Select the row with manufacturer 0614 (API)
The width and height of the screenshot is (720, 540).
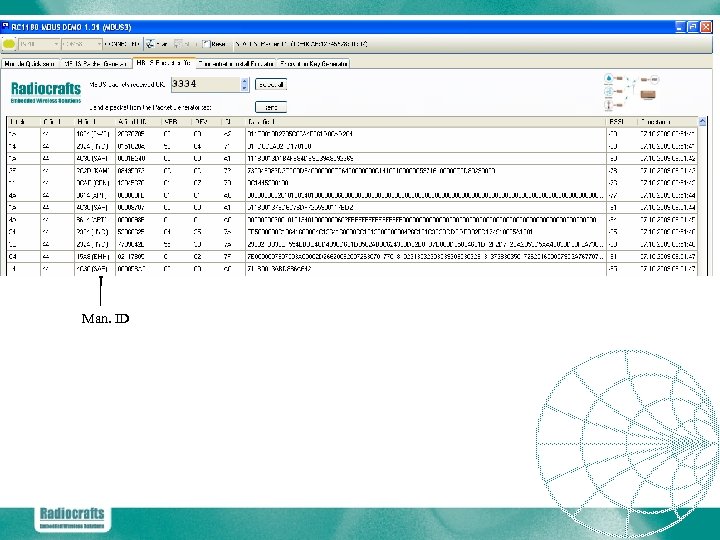click(x=352, y=195)
